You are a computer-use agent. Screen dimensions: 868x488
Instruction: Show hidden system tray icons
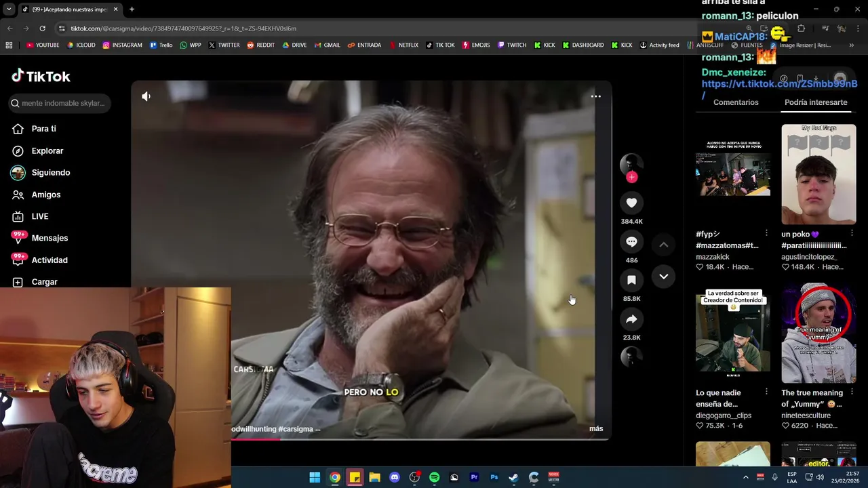[x=745, y=477]
